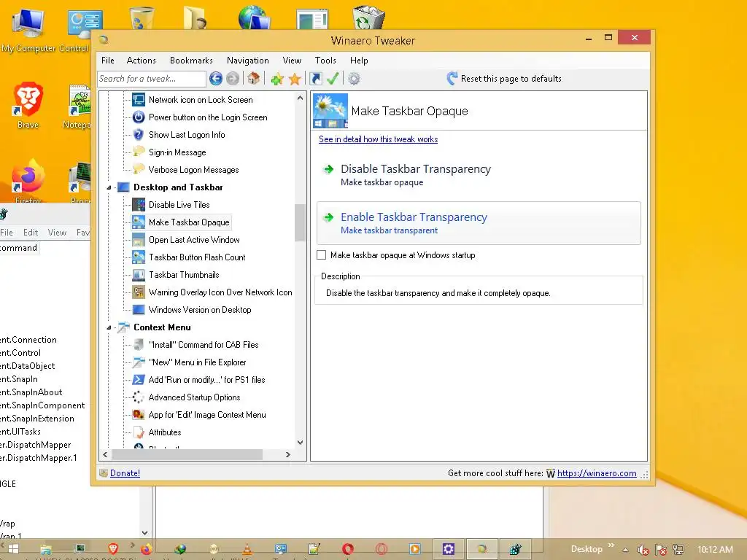Click the tree's vertical scrollbar thumb

coord(300,223)
